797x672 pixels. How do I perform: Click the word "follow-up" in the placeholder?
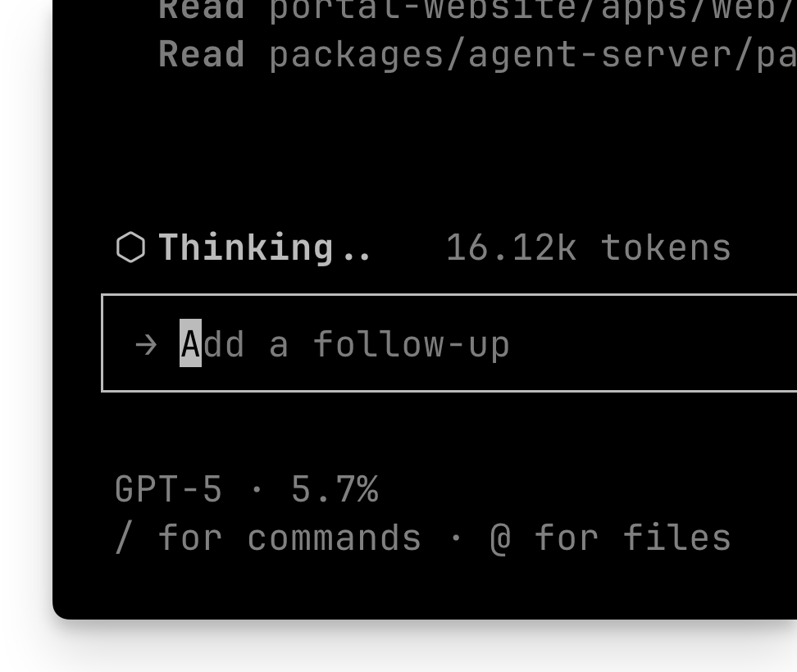point(411,344)
